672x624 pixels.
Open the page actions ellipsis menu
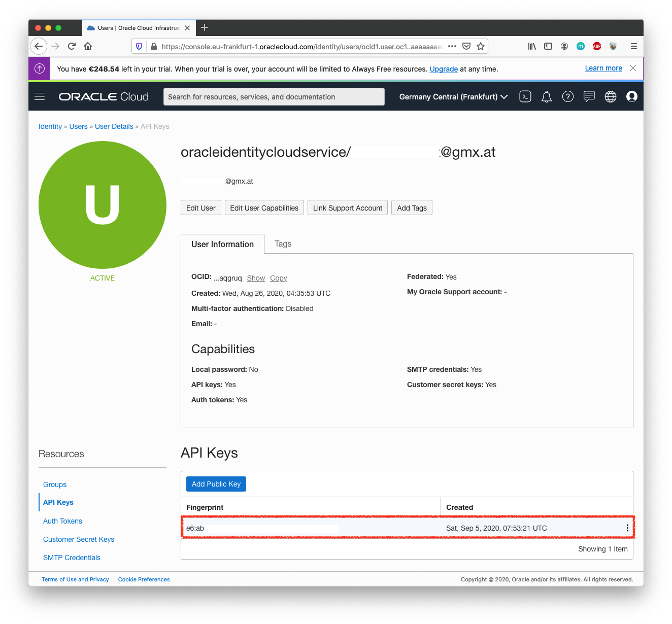pyautogui.click(x=452, y=46)
